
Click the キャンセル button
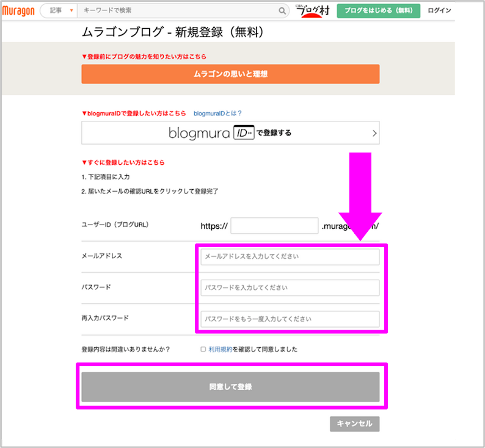pyautogui.click(x=354, y=424)
